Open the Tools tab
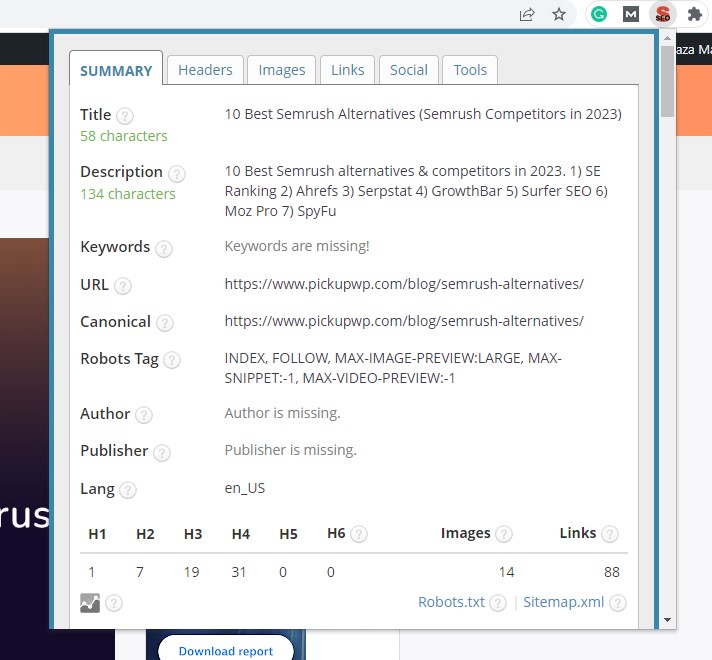Screen dimensions: 712x660 click(470, 70)
